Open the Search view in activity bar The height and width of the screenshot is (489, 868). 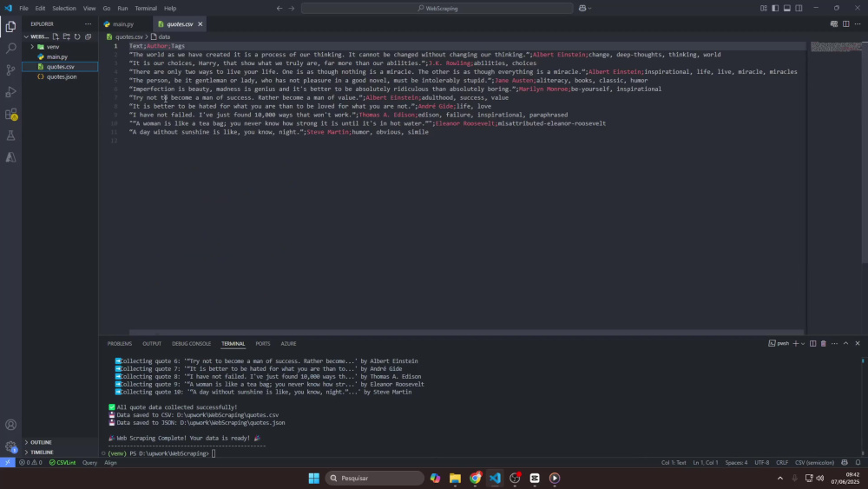click(x=10, y=48)
